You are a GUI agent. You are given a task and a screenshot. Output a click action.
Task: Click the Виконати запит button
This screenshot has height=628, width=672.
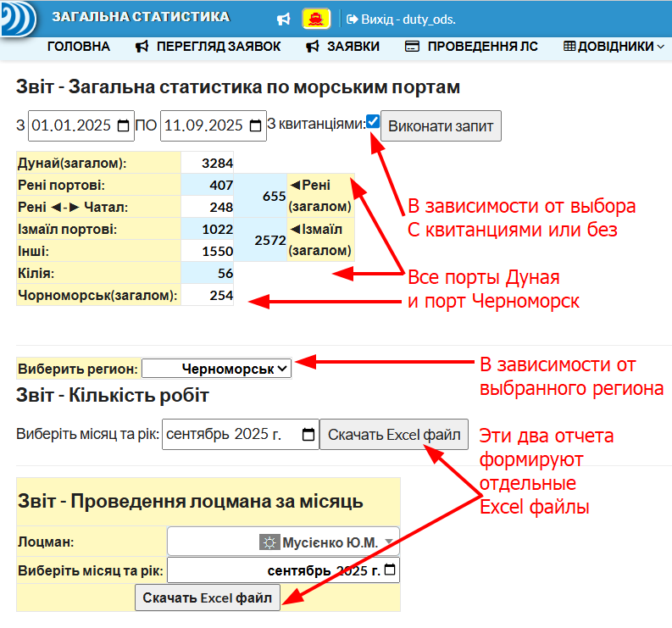[x=441, y=126]
